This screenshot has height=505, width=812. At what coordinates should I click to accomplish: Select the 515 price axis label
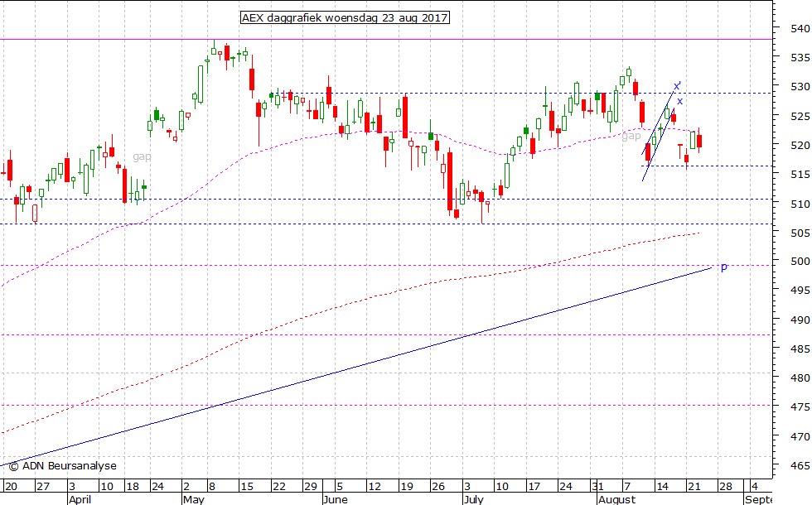[x=800, y=175]
